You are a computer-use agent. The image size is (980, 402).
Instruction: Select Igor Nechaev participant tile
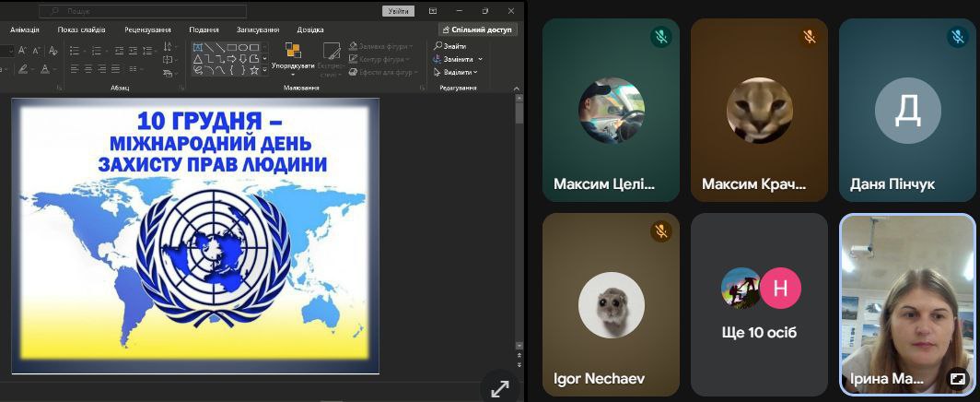[611, 304]
